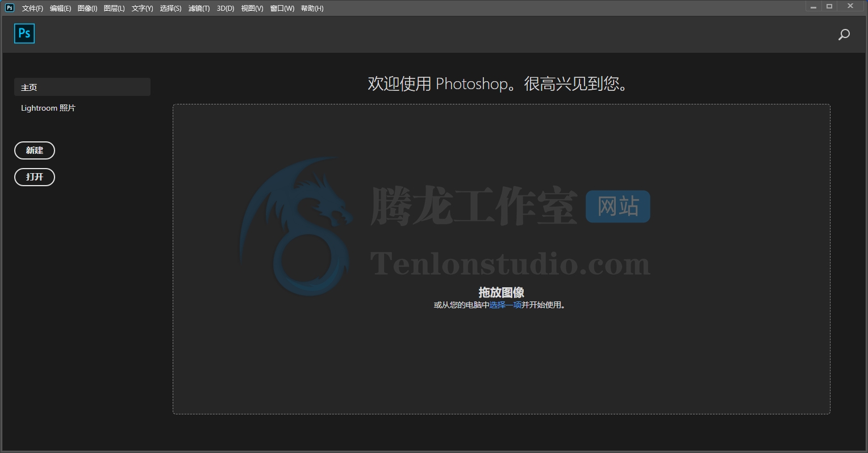Close the Photoshop window
Screen dimensions: 868x453
point(850,6)
